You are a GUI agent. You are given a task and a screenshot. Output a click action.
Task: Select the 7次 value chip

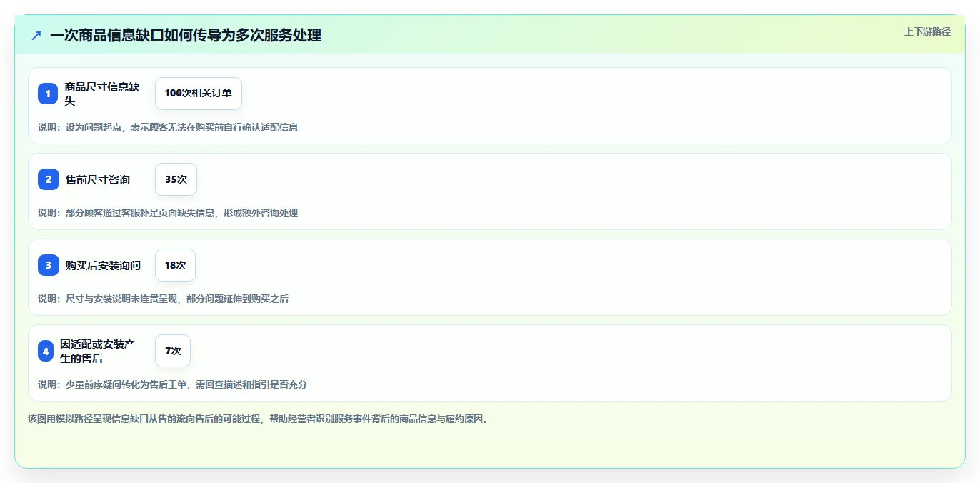click(173, 351)
